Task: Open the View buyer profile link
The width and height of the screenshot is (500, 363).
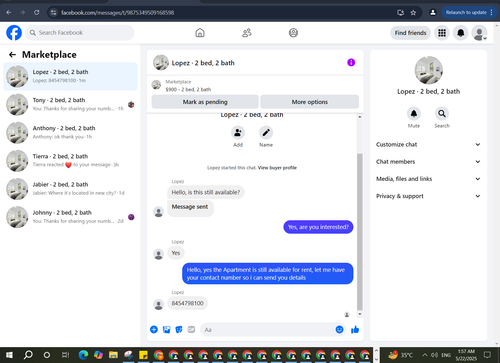Action: [x=277, y=168]
